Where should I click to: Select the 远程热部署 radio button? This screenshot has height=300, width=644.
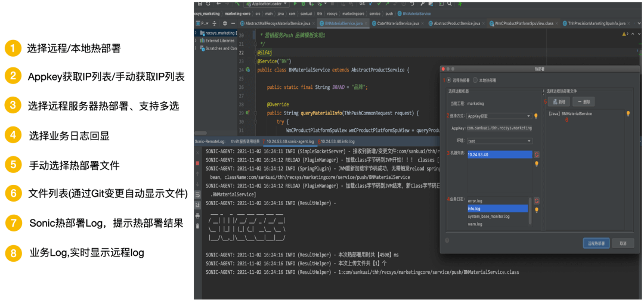point(449,80)
